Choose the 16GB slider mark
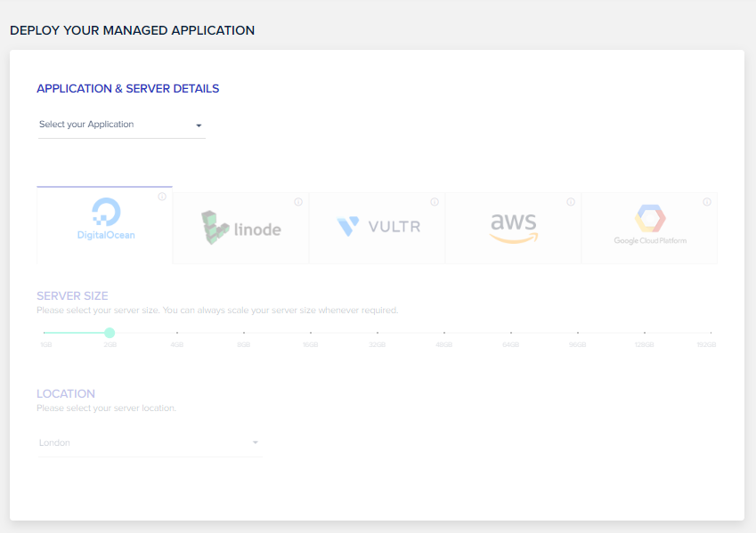Image resolution: width=756 pixels, height=533 pixels. pyautogui.click(x=311, y=333)
